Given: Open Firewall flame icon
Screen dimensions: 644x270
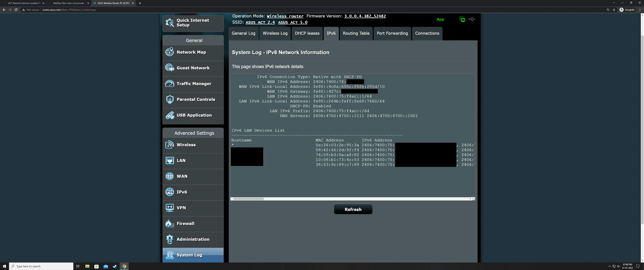Looking at the screenshot, I should (x=169, y=223).
